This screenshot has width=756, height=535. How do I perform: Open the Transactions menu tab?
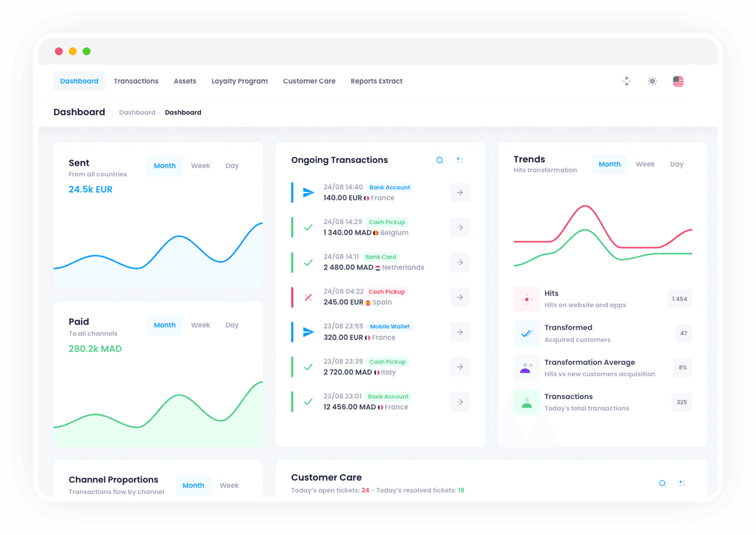[x=136, y=81]
